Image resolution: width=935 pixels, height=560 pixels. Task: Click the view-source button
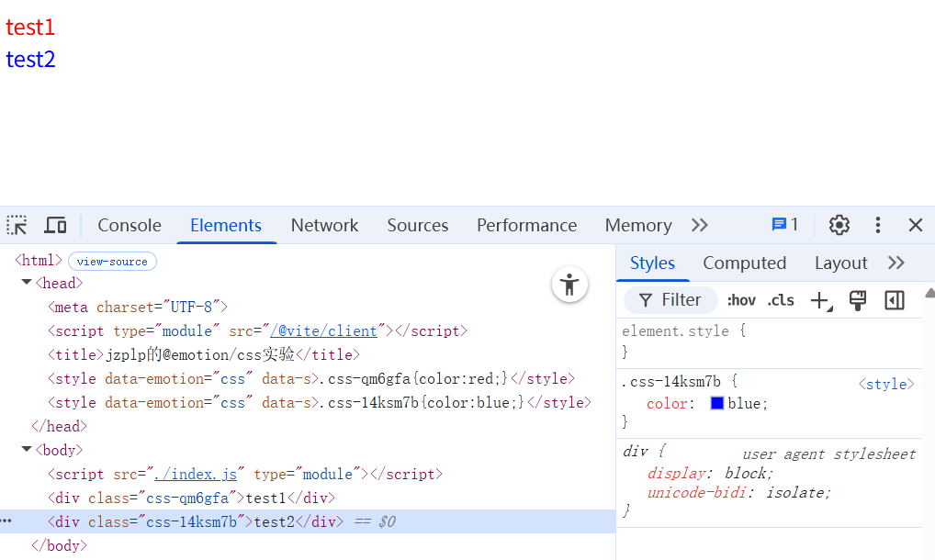click(112, 262)
